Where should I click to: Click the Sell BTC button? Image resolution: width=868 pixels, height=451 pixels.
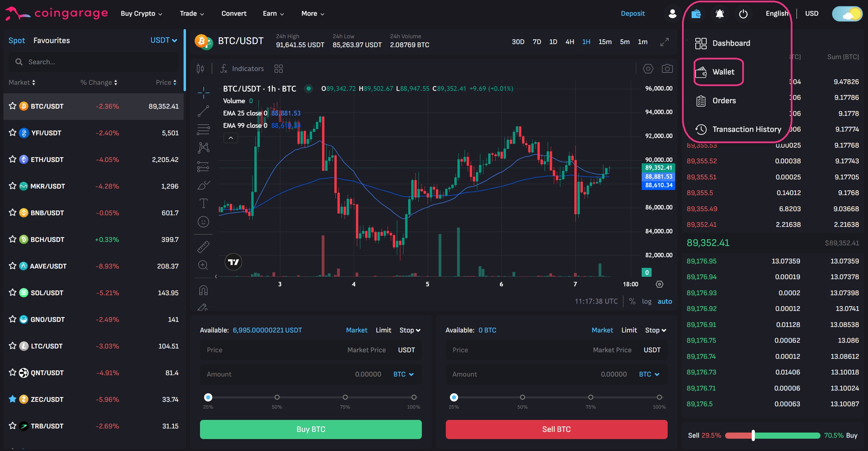(557, 429)
